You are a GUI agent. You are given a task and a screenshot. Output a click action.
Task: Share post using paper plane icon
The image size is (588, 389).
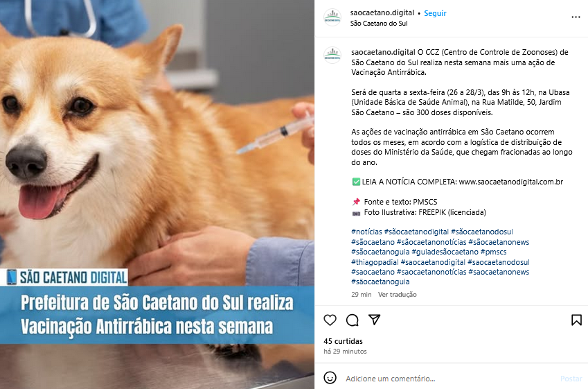pyautogui.click(x=374, y=320)
